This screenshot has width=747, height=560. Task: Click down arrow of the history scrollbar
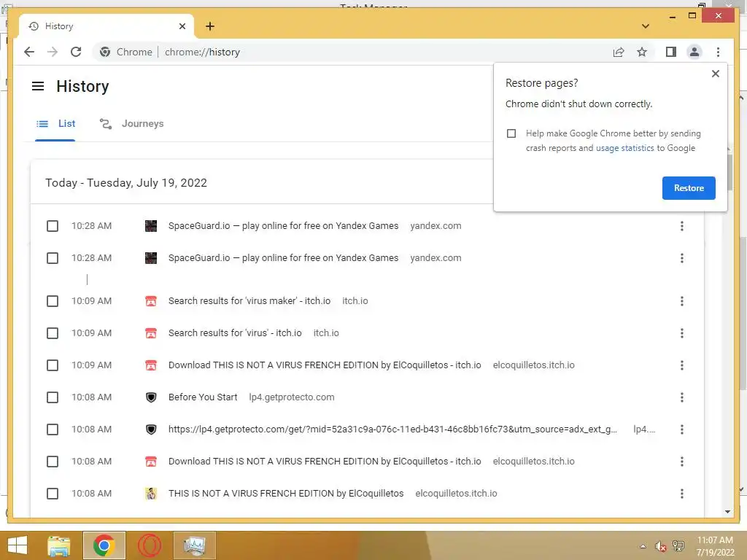pyautogui.click(x=727, y=512)
